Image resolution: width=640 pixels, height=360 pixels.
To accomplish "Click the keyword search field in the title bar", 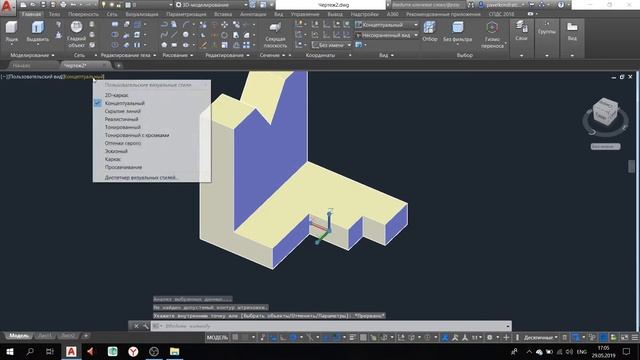I will [428, 5].
